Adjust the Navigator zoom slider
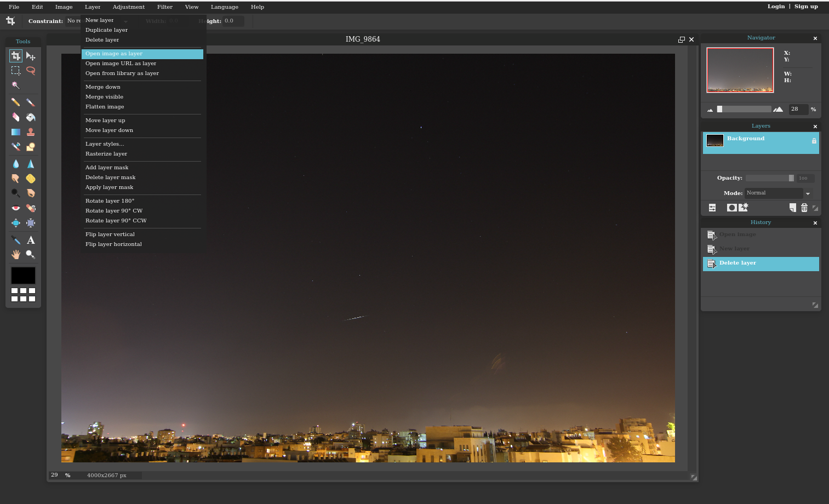This screenshot has height=504, width=829. point(744,109)
